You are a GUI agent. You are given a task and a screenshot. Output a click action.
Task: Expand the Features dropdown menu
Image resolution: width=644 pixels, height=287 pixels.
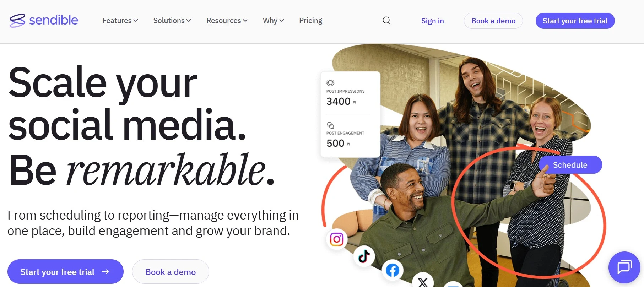pos(120,21)
